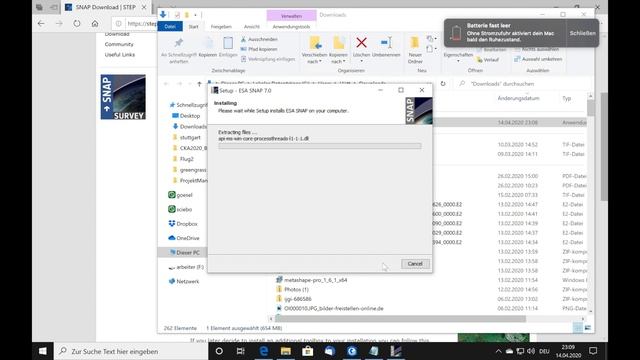Image resolution: width=640 pixels, height=360 pixels.
Task: Open the notification center icon
Action: [x=593, y=351]
